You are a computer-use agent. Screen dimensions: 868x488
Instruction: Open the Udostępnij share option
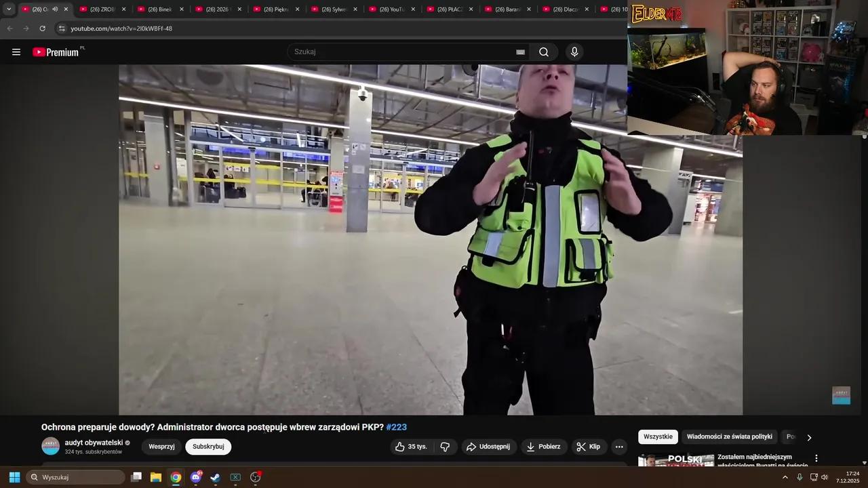click(489, 447)
